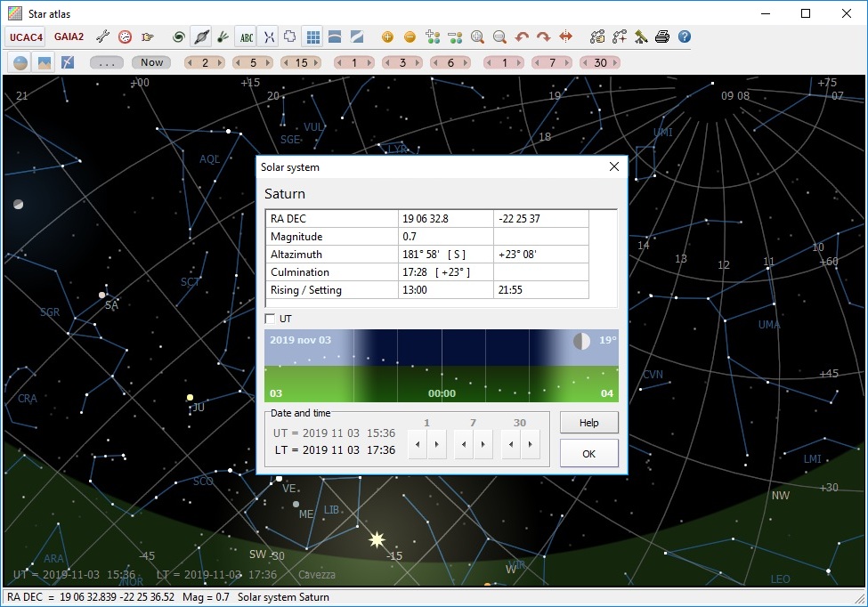Click the landscape picture icon
868x607 pixels.
tap(45, 62)
